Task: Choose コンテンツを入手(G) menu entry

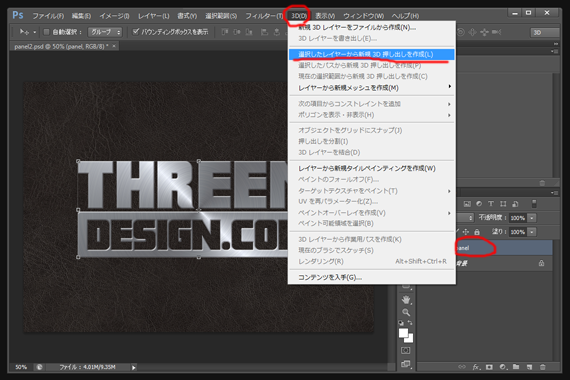Action: tap(372, 277)
